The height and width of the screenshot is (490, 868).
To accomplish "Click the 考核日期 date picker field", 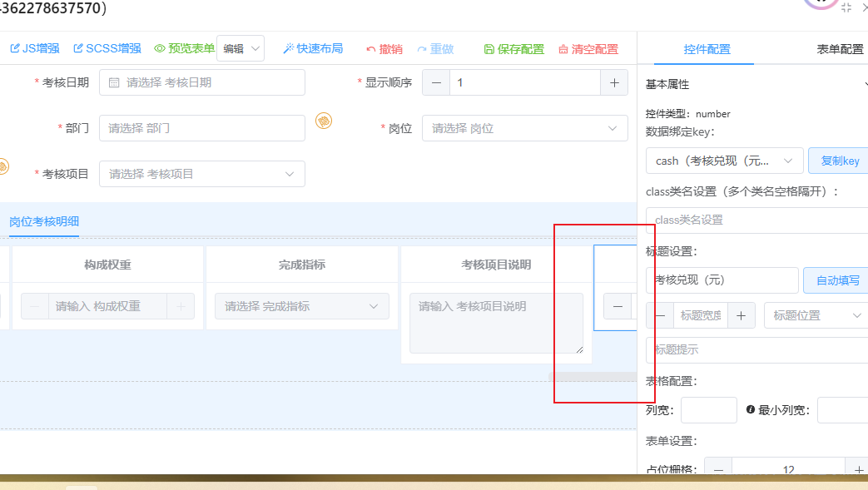I will (201, 82).
